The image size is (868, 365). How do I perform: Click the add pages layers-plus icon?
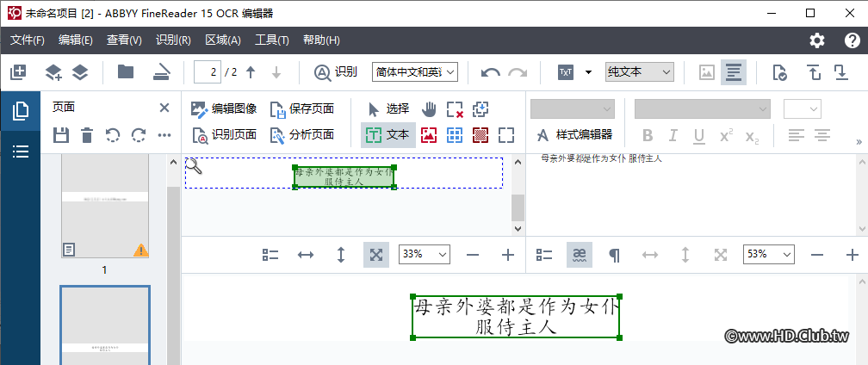coord(53,72)
